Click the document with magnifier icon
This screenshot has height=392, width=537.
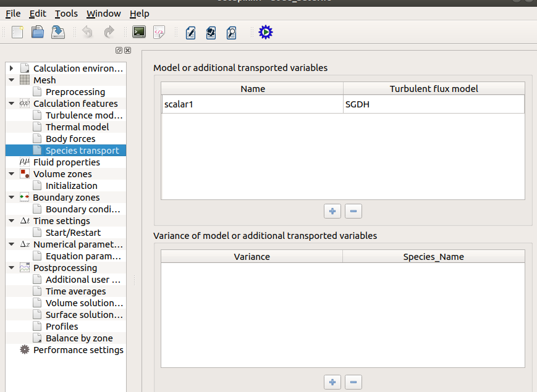[231, 32]
